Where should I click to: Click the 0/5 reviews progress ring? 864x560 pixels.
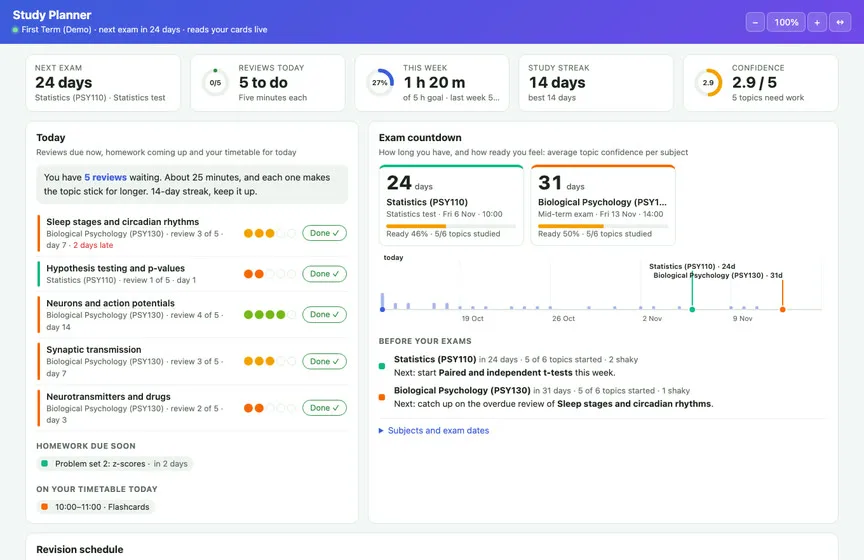tap(215, 83)
